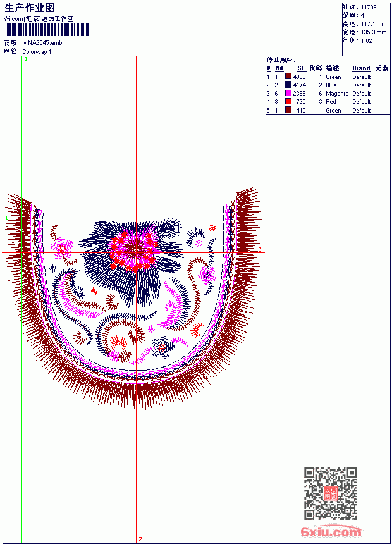This screenshot has height=544, width=392.
Task: Click the dark red swatch in row 1
Action: [x=288, y=77]
